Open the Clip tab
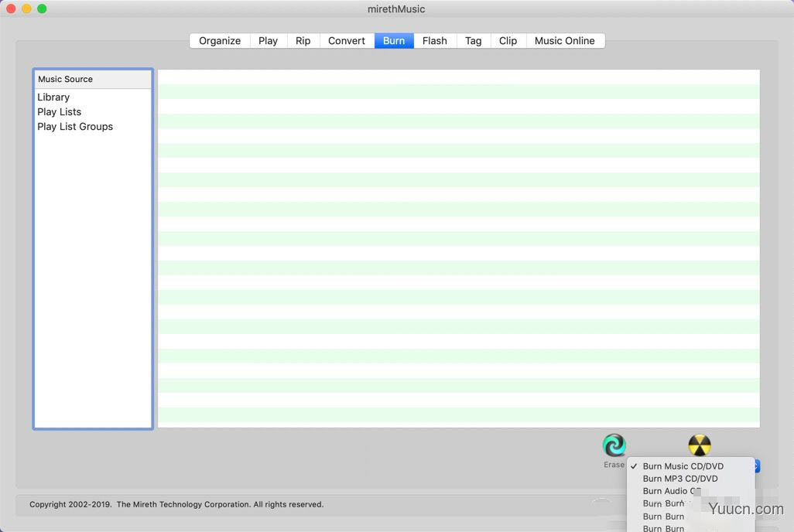The width and height of the screenshot is (794, 532). pos(508,41)
